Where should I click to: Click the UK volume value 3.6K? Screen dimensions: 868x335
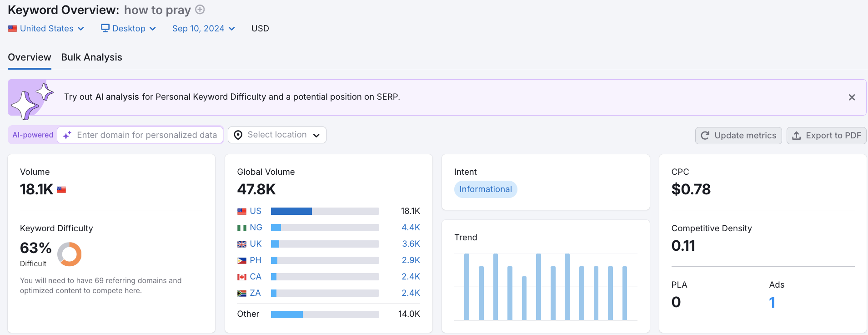(411, 244)
